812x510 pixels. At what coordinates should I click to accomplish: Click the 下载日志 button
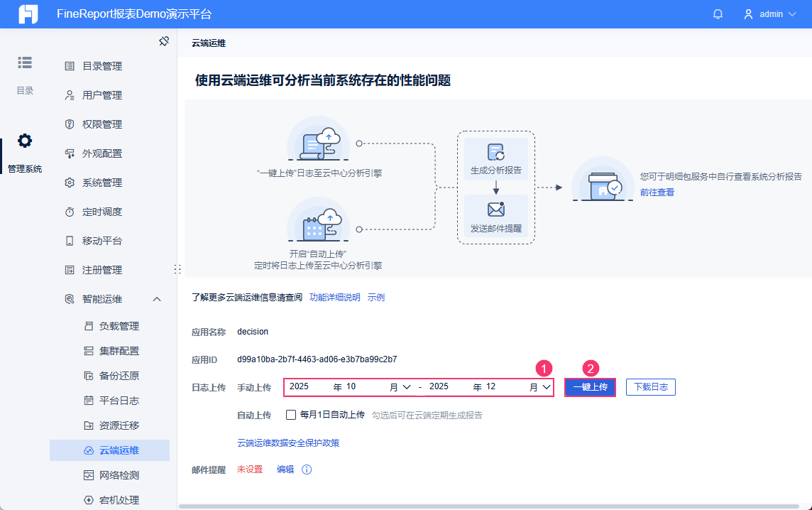point(651,387)
